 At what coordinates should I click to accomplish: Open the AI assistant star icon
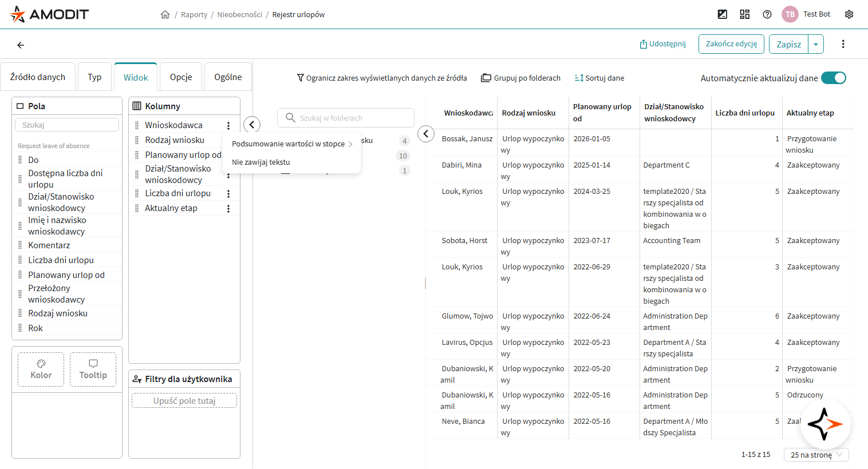tap(825, 424)
